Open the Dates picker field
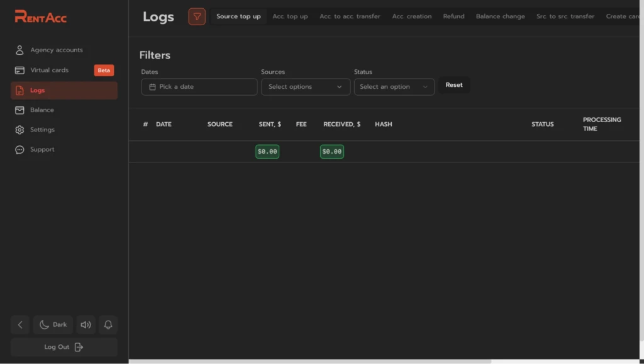 coord(199,87)
